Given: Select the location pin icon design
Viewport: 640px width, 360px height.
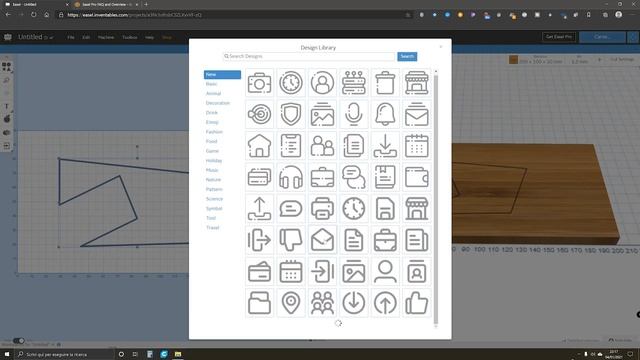Looking at the screenshot, I should pyautogui.click(x=291, y=303).
